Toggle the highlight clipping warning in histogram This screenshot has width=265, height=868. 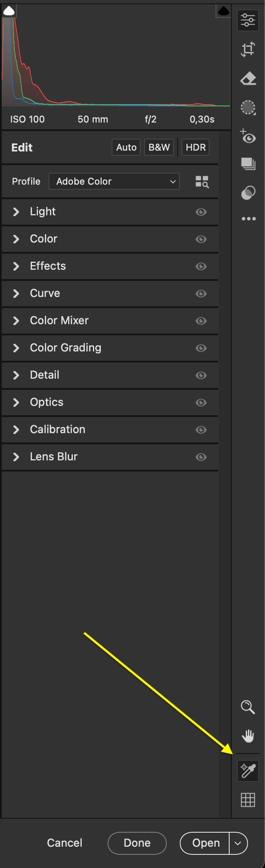[x=224, y=11]
